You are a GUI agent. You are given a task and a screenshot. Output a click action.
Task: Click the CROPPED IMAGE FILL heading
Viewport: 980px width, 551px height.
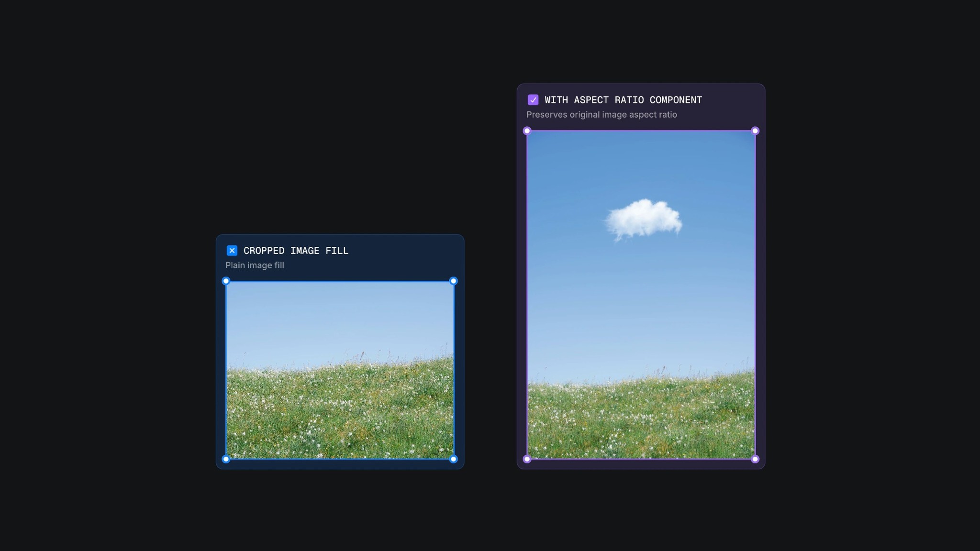tap(295, 250)
